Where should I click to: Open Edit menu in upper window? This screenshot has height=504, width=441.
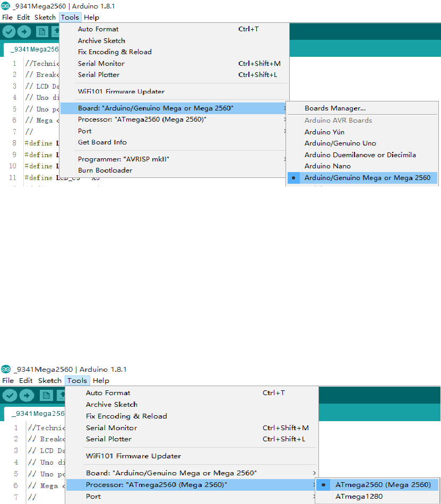coord(23,18)
